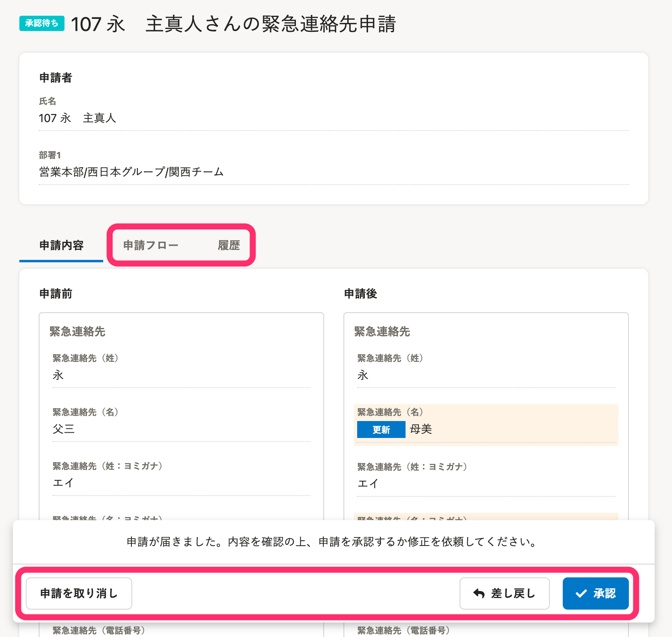Screen dimensions: 672x637
Task: Click the 部署1 label
Action: tap(50, 155)
